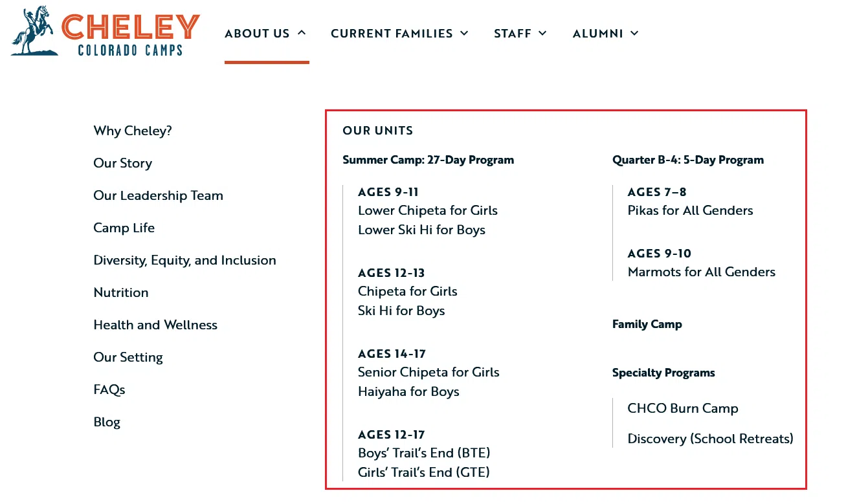This screenshot has width=846, height=504.
Task: Visit the Camp Life page
Action: click(x=124, y=228)
